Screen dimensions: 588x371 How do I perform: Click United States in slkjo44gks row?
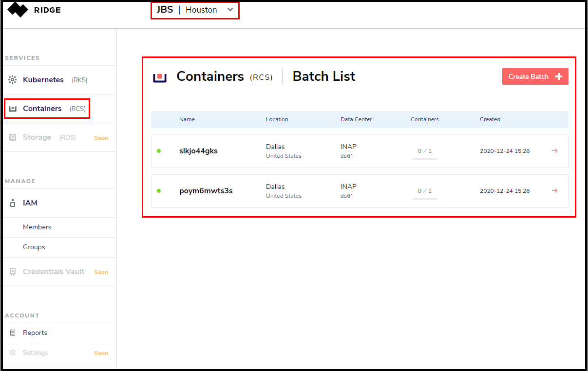tap(284, 156)
